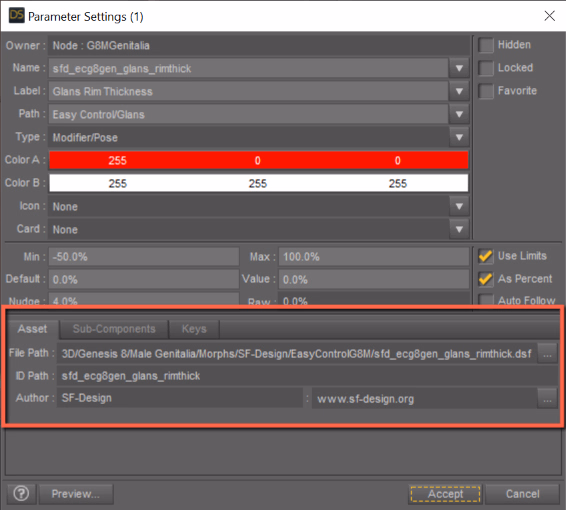Switch to the Keys tab
The height and width of the screenshot is (510, 566).
click(194, 329)
